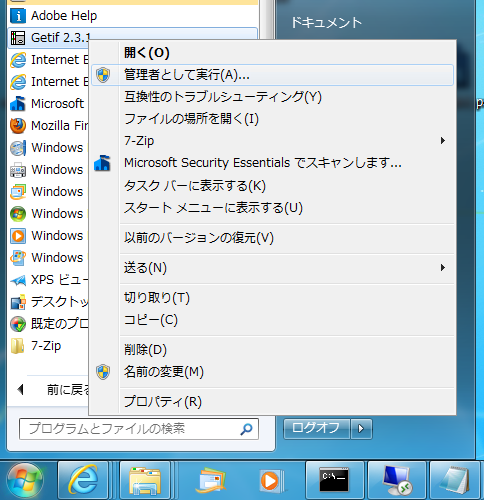
Task: Click the Windows Media Player icon in Start list
Action: click(18, 236)
